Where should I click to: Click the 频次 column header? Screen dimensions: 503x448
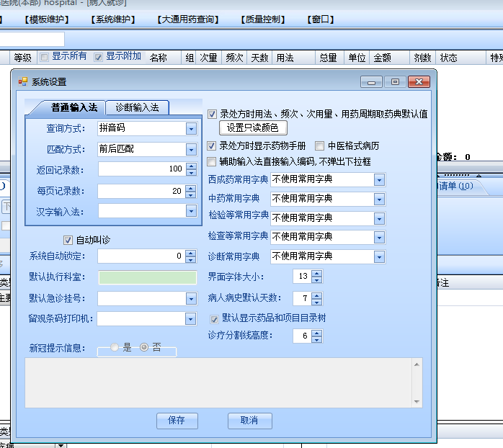[x=234, y=58]
